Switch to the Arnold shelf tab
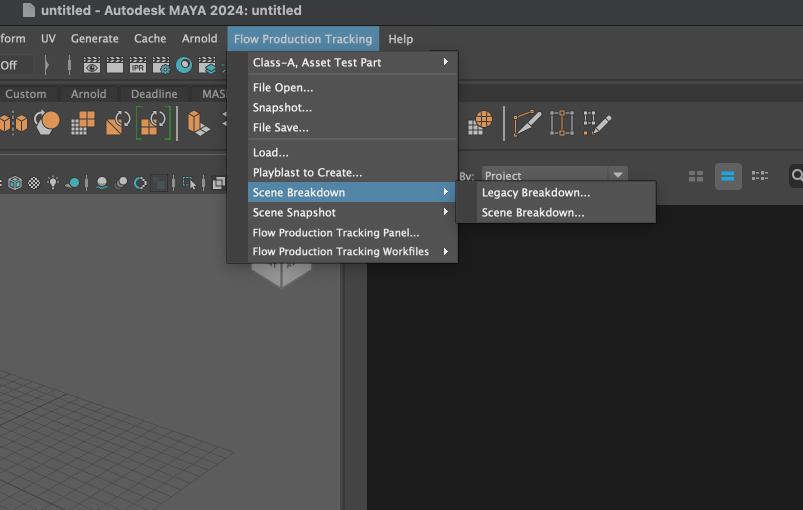803x510 pixels. (x=89, y=94)
